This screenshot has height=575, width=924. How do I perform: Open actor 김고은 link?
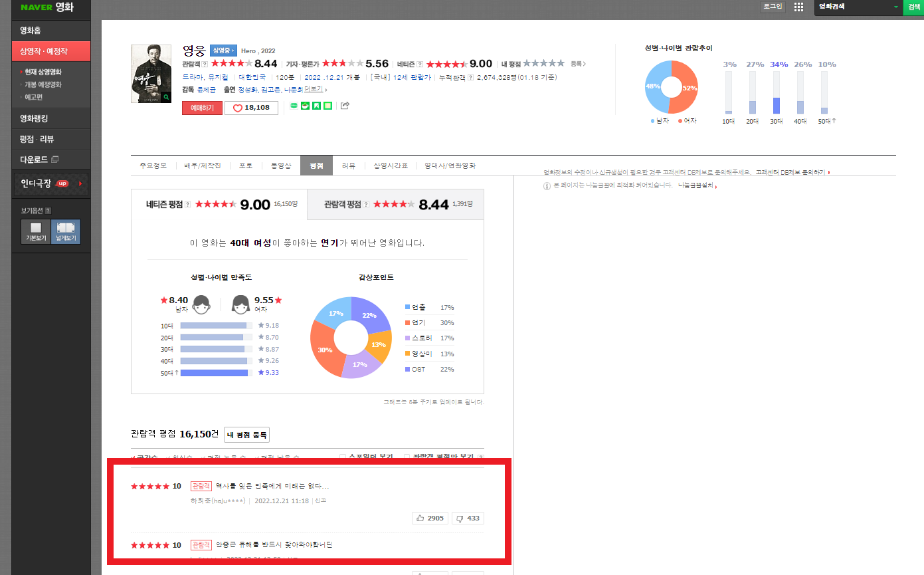pyautogui.click(x=270, y=89)
